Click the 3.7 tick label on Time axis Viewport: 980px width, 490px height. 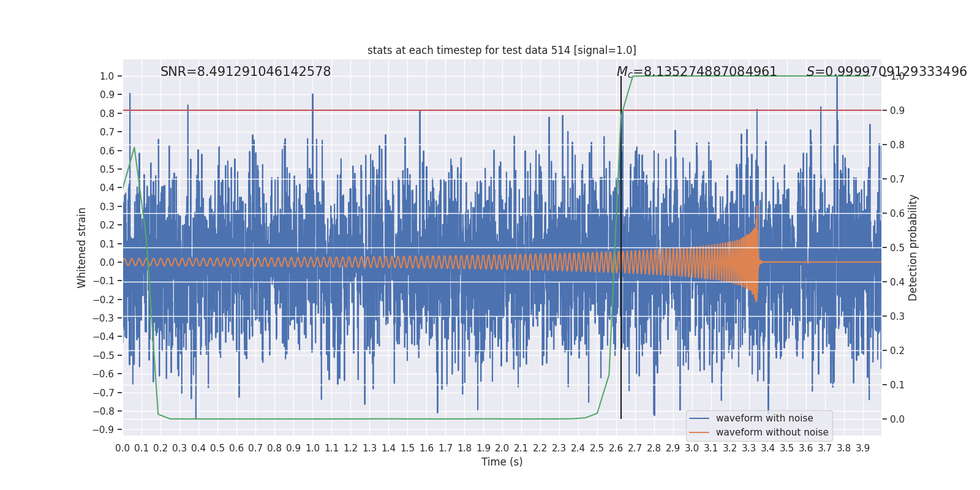pos(825,448)
